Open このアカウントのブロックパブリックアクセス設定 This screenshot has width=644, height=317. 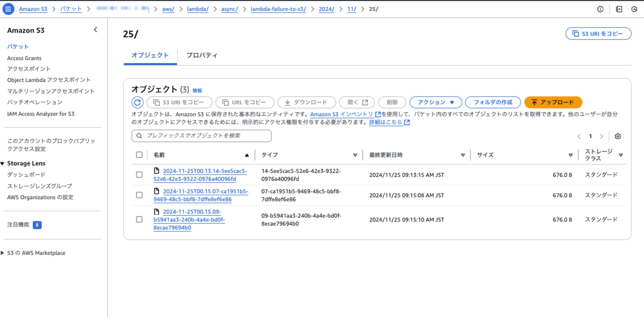click(x=51, y=145)
